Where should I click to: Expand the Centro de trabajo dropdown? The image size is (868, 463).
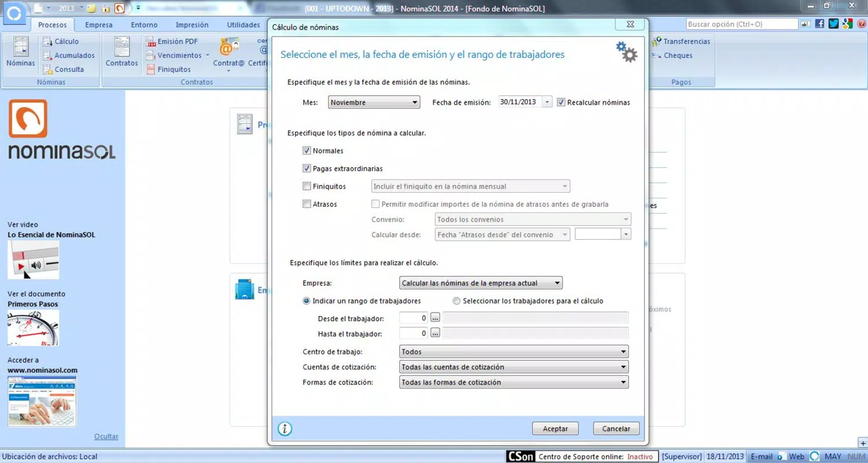(514, 351)
